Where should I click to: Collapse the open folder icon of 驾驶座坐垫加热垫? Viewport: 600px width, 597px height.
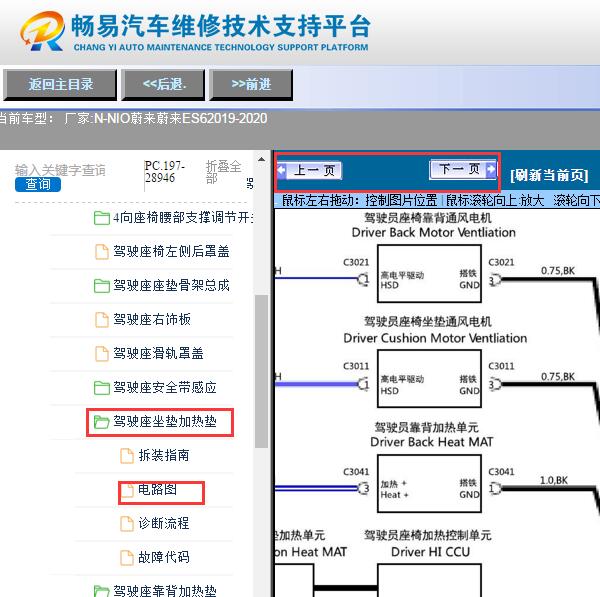(102, 422)
